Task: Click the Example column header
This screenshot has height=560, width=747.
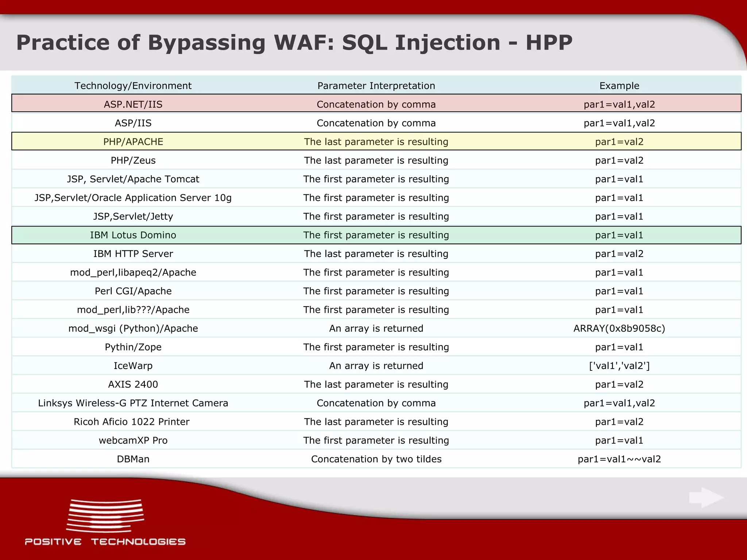Action: pos(619,86)
